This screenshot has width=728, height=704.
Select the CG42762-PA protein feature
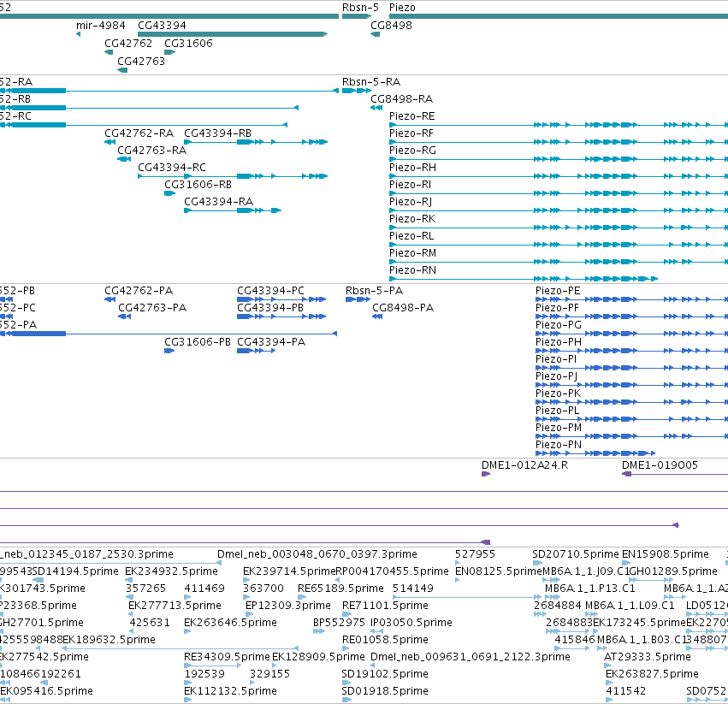coord(139,291)
